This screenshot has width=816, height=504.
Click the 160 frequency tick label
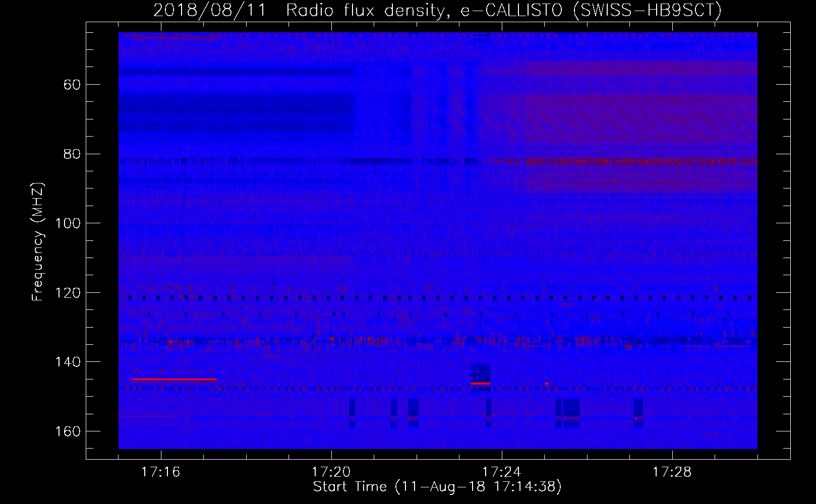tap(68, 431)
